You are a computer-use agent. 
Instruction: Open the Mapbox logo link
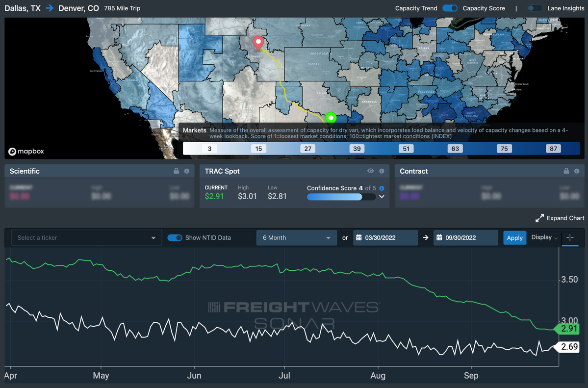(26, 151)
